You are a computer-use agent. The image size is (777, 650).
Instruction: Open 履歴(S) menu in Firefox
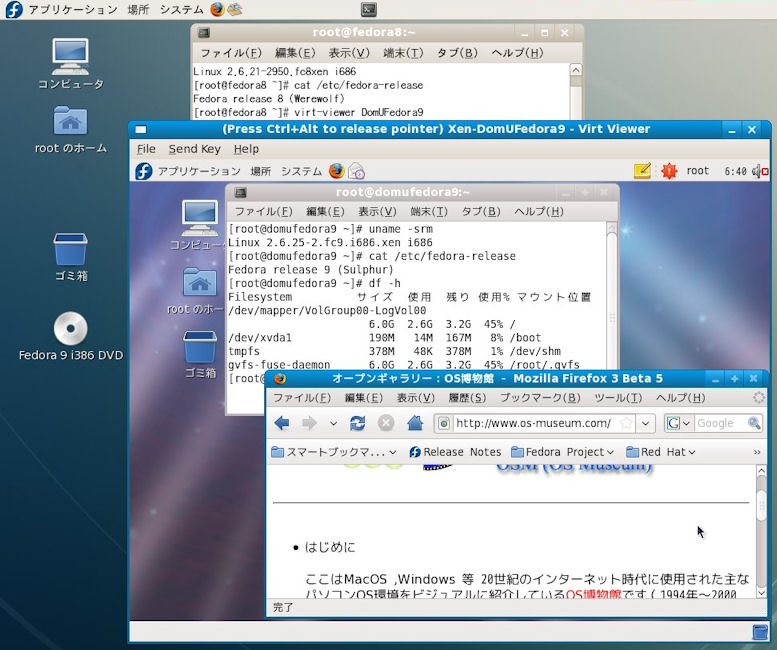(x=467, y=397)
